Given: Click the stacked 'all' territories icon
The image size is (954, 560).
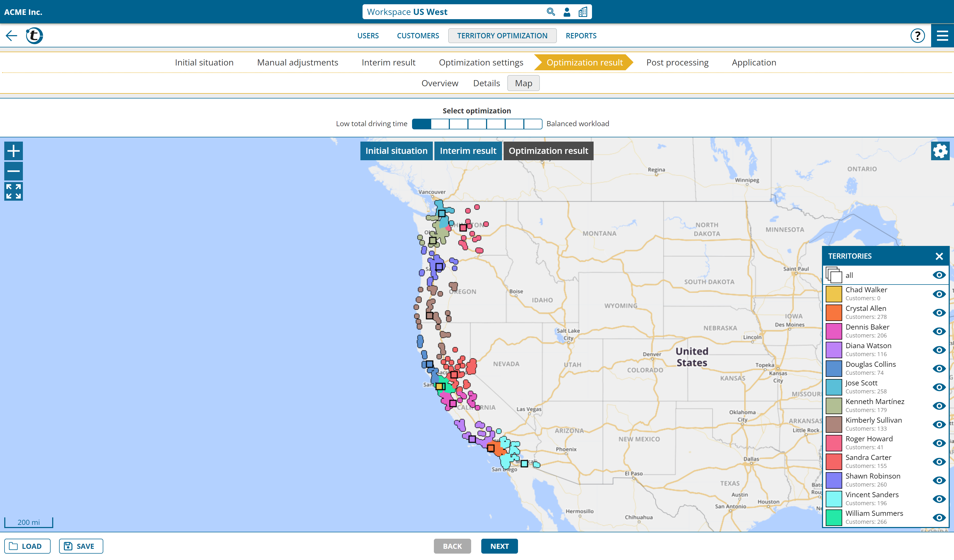Looking at the screenshot, I should pos(834,275).
